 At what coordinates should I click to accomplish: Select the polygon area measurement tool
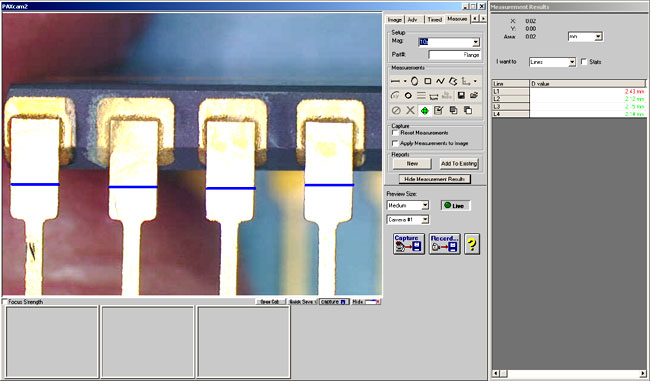(453, 81)
